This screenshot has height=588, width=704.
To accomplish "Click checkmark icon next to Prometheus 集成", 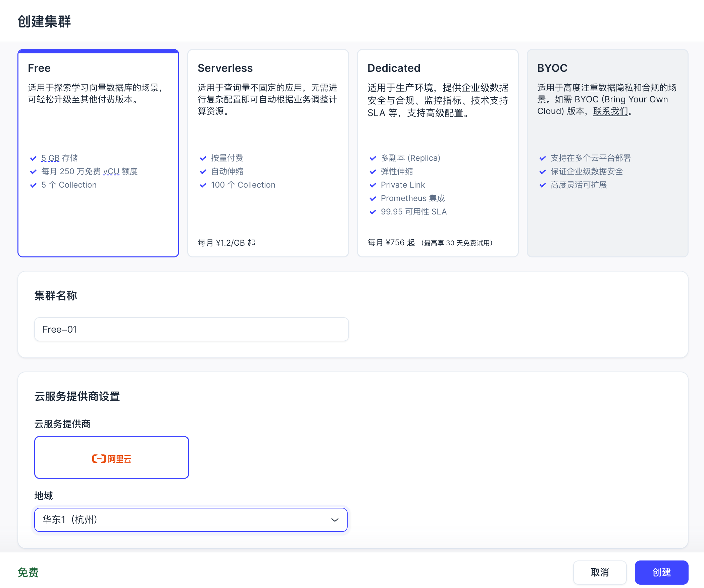I will 373,199.
